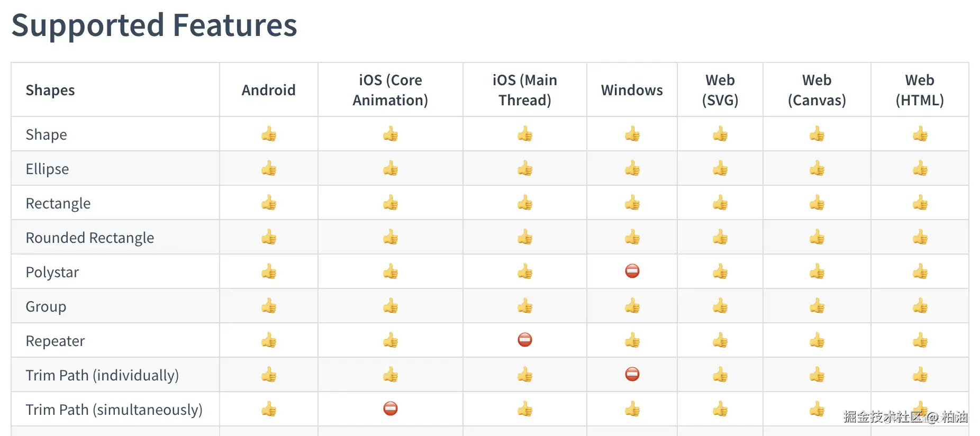Click the thumbs-up for Rectangle on Web (HTML)
The height and width of the screenshot is (436, 980).
pos(920,203)
